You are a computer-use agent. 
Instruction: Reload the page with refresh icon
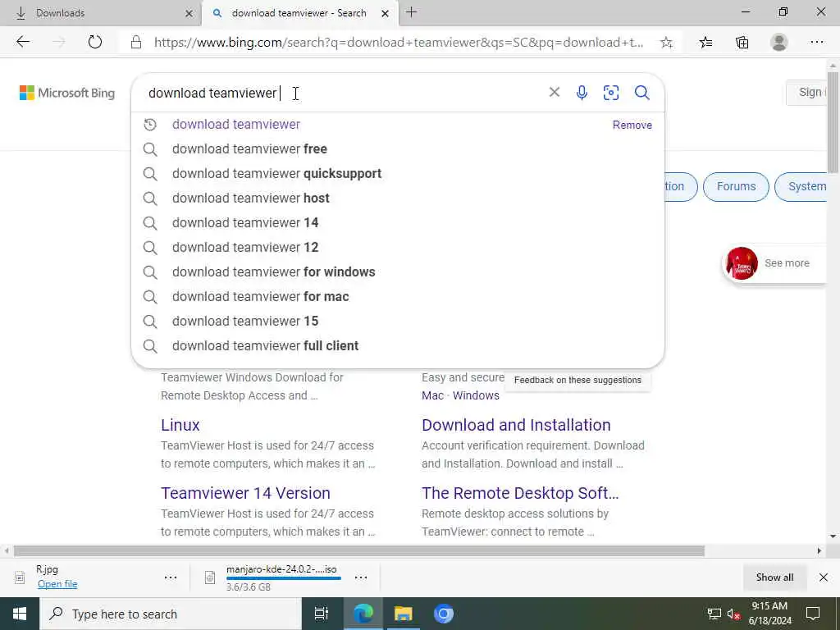click(95, 42)
